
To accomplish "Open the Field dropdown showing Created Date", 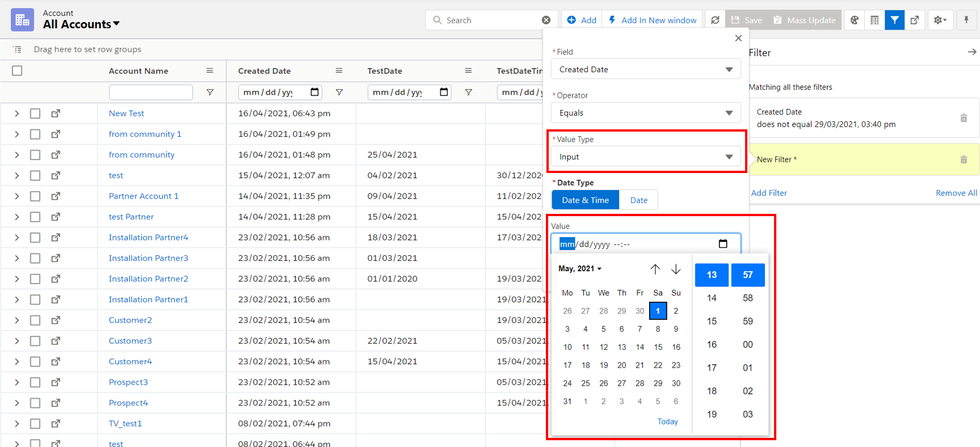I will coord(645,69).
